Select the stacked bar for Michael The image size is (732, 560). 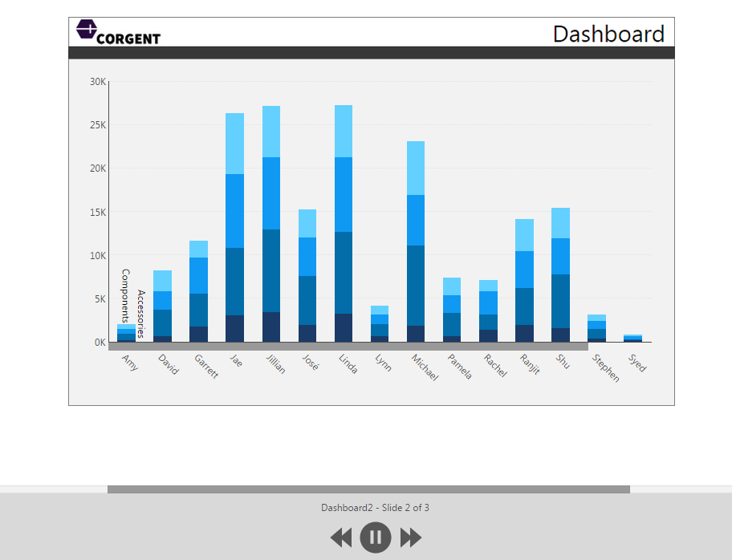[x=416, y=241]
